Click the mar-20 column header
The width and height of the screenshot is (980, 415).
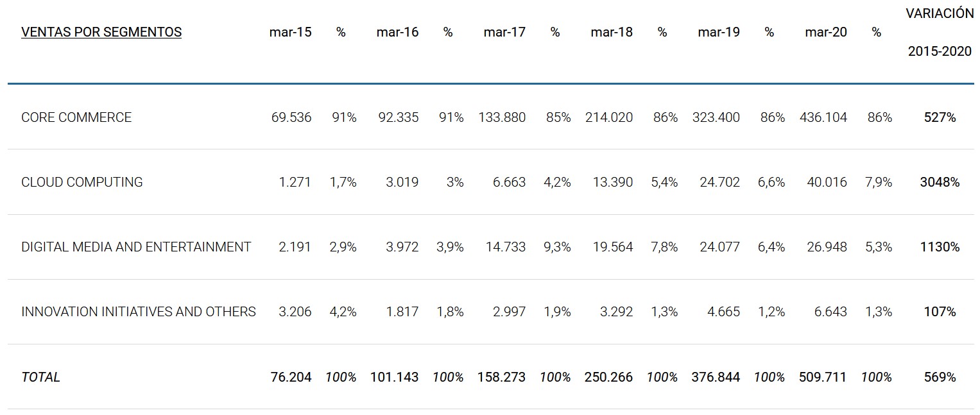(825, 32)
